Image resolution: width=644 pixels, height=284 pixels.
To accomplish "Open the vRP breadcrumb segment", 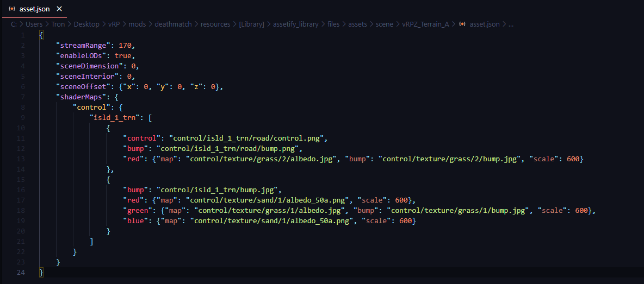I will pyautogui.click(x=114, y=24).
